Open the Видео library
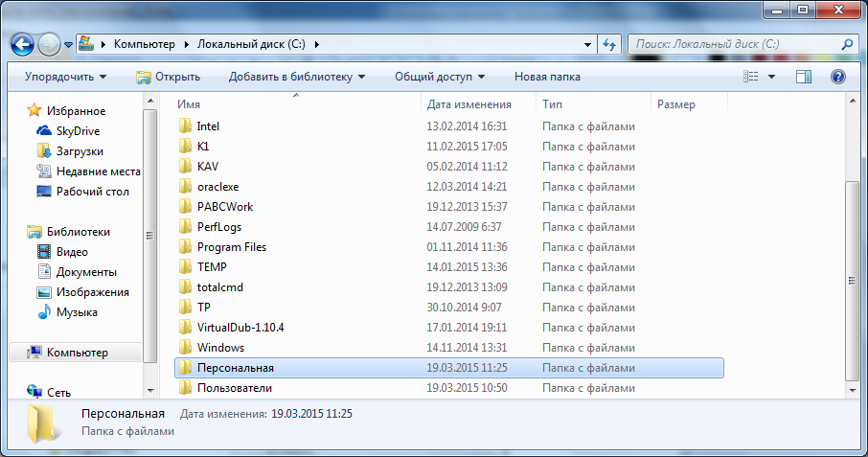Viewport: 868px width, 457px height. [62, 252]
